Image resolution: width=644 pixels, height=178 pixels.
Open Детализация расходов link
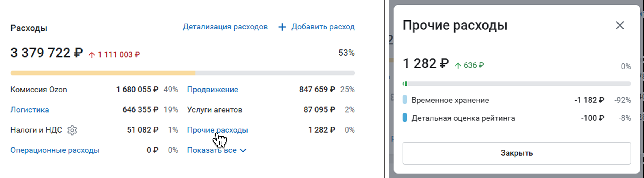tap(225, 27)
